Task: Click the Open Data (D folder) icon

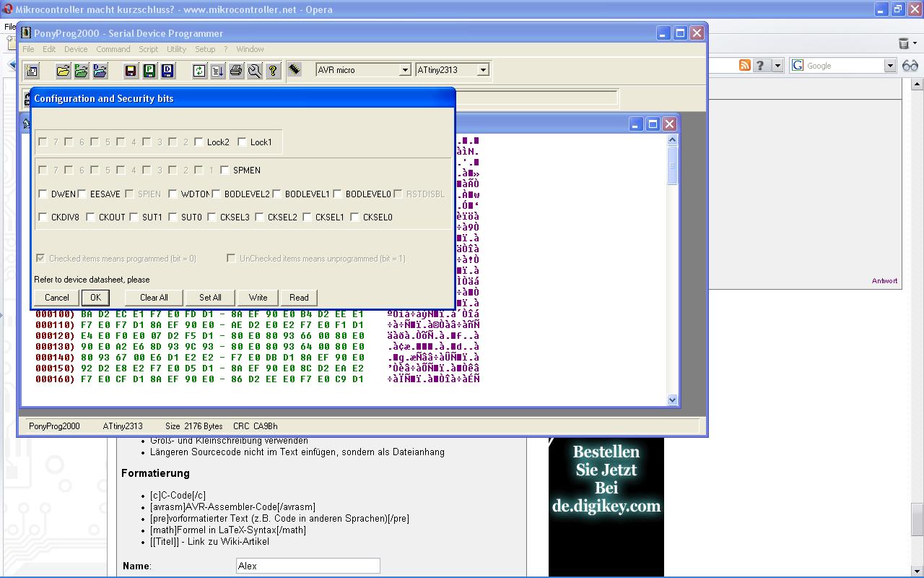Action: pyautogui.click(x=100, y=70)
